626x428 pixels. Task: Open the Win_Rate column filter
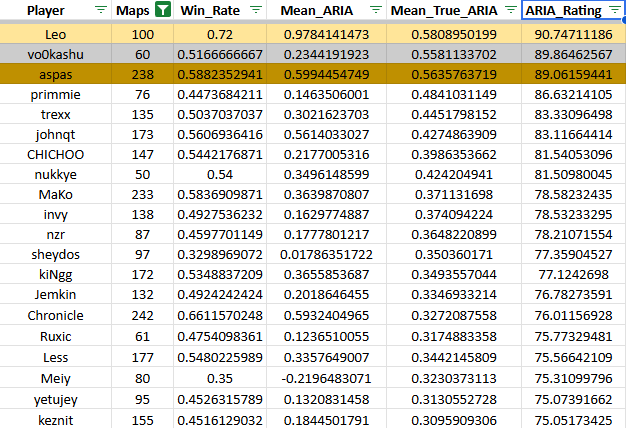(x=256, y=10)
